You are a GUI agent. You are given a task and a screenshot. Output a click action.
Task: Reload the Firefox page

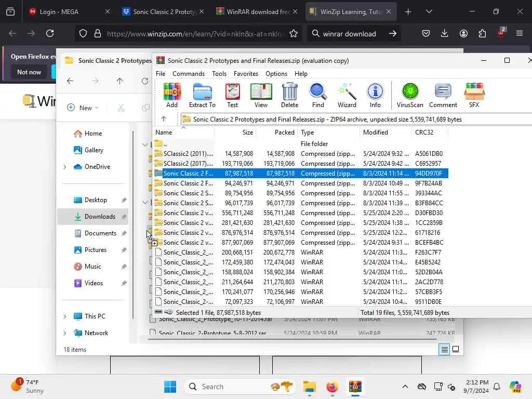coord(50,33)
